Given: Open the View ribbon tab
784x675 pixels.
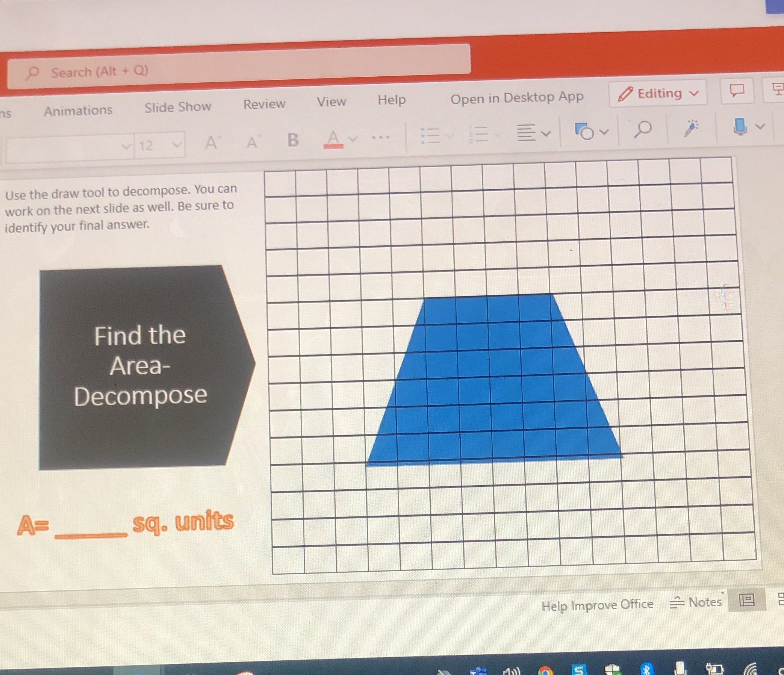Looking at the screenshot, I should click(x=331, y=101).
